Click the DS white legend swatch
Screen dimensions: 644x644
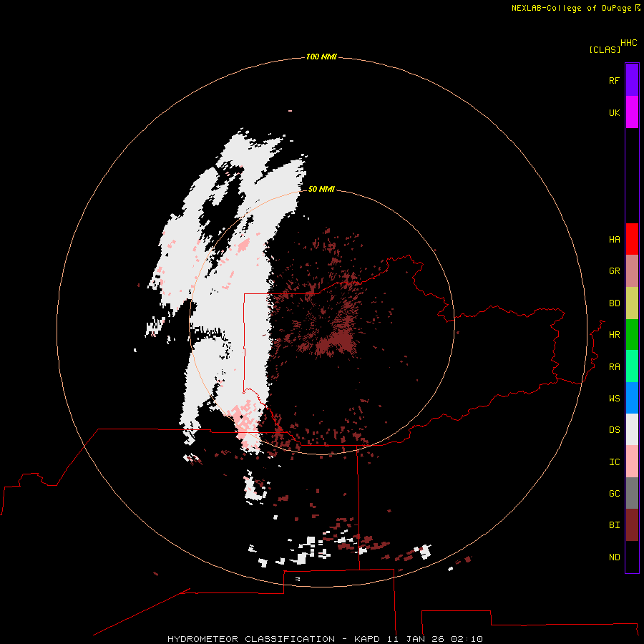click(632, 429)
